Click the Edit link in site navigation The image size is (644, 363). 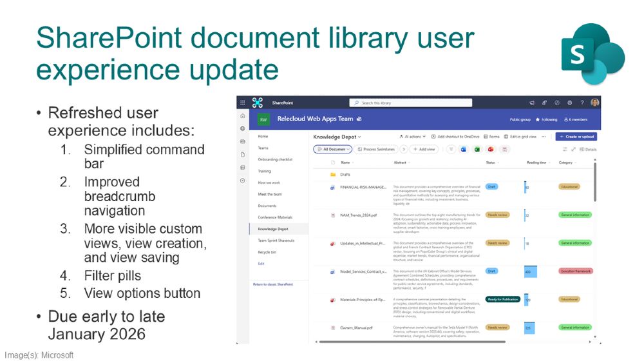click(x=261, y=264)
